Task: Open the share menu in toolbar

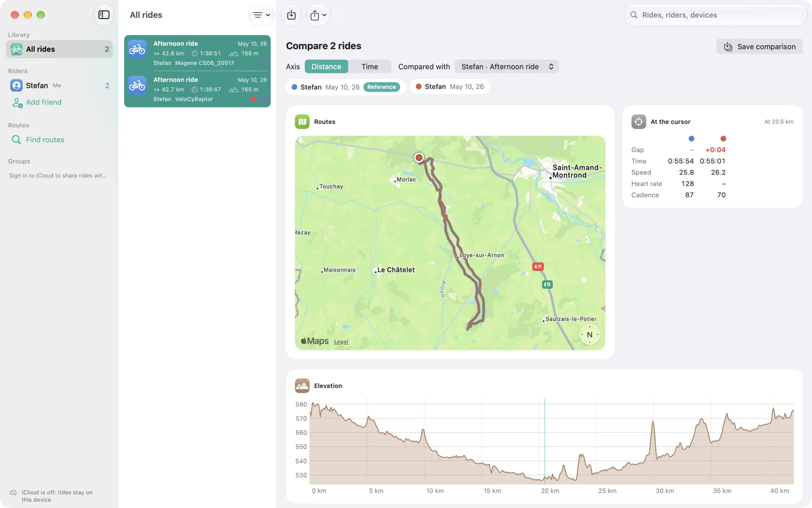Action: click(318, 15)
